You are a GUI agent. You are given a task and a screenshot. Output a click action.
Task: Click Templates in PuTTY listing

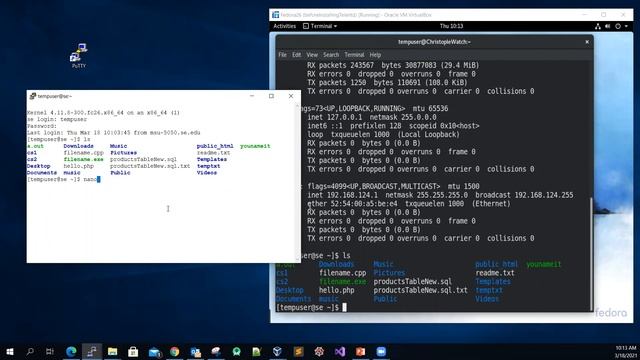212,160
